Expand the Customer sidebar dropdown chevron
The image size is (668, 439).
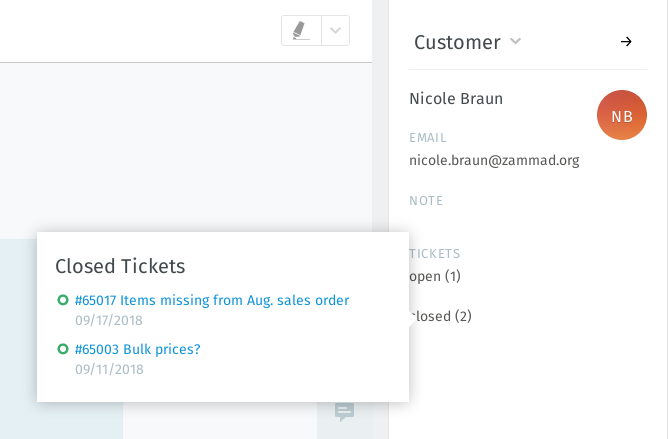tap(516, 41)
